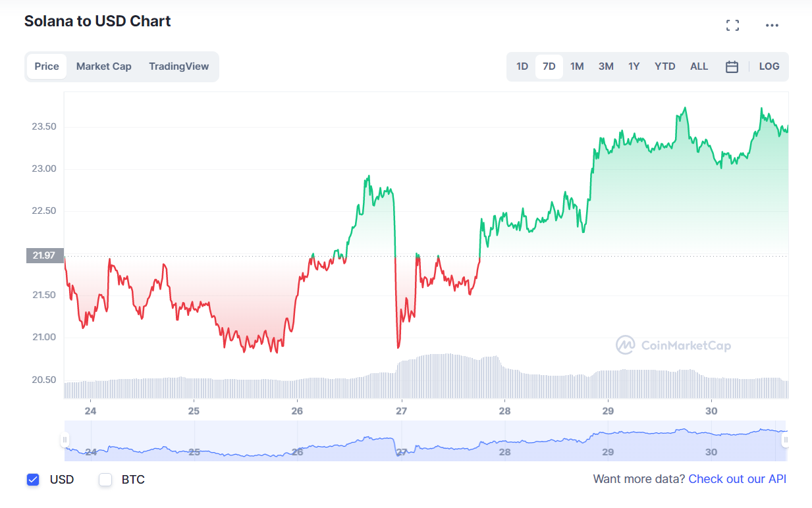The height and width of the screenshot is (508, 812).
Task: Open the three-dots more options menu
Action: pos(772,26)
